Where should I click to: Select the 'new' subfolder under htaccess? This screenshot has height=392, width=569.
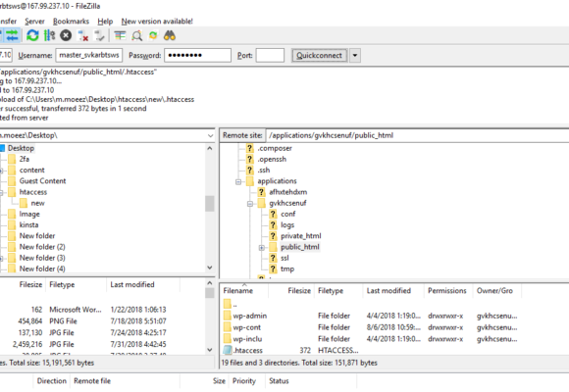pyautogui.click(x=37, y=203)
